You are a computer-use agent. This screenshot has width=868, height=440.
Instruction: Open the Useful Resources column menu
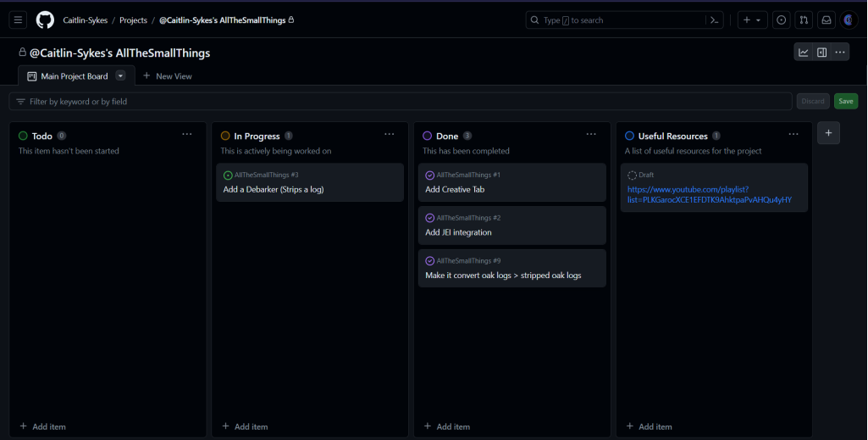click(793, 134)
